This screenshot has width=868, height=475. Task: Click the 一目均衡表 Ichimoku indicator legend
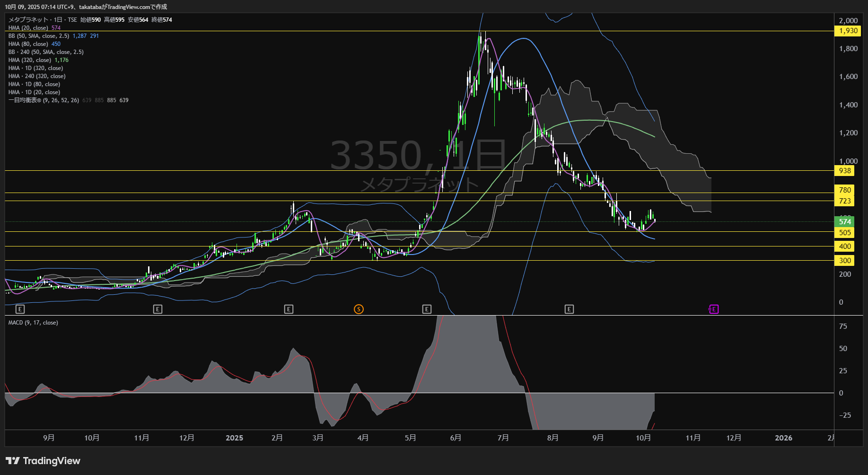pos(44,100)
